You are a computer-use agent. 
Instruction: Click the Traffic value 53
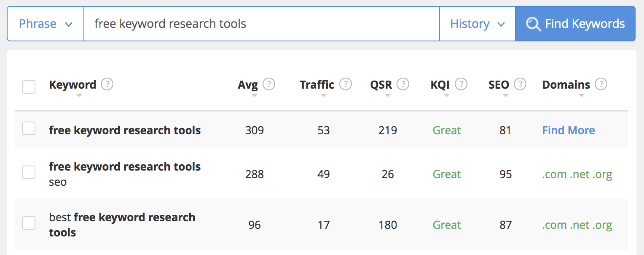324,130
